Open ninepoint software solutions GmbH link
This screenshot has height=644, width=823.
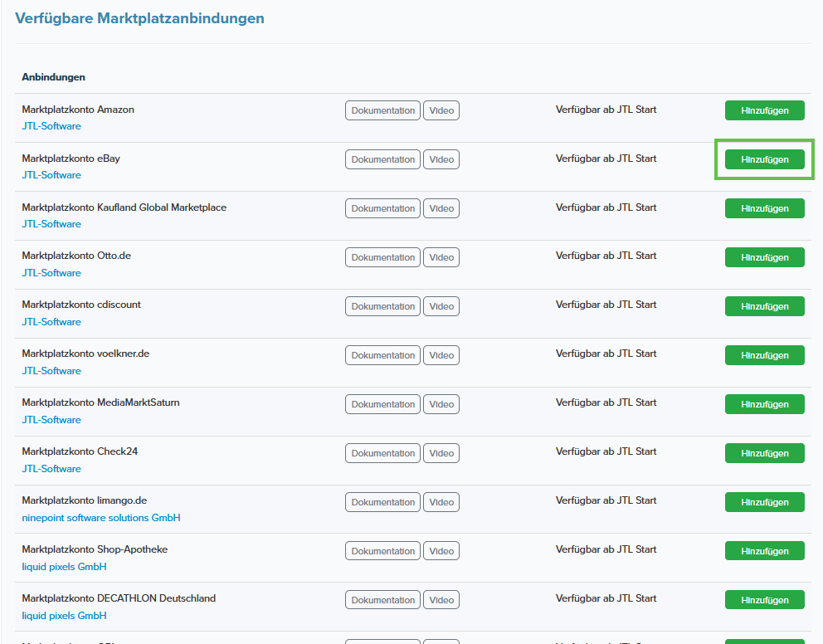click(101, 518)
